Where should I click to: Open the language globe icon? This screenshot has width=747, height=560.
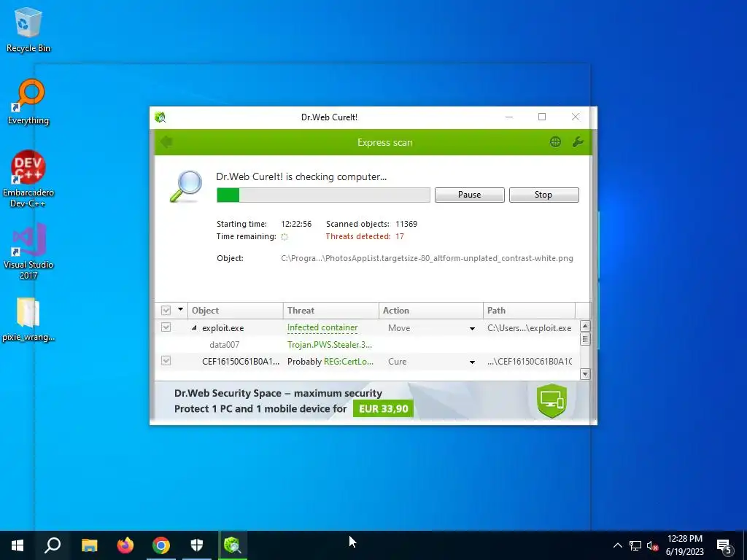tap(555, 142)
